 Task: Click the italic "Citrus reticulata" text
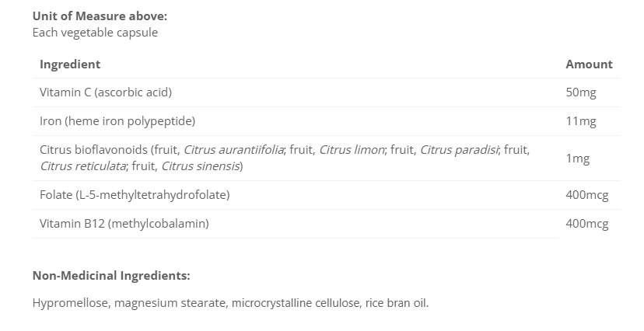coord(83,166)
